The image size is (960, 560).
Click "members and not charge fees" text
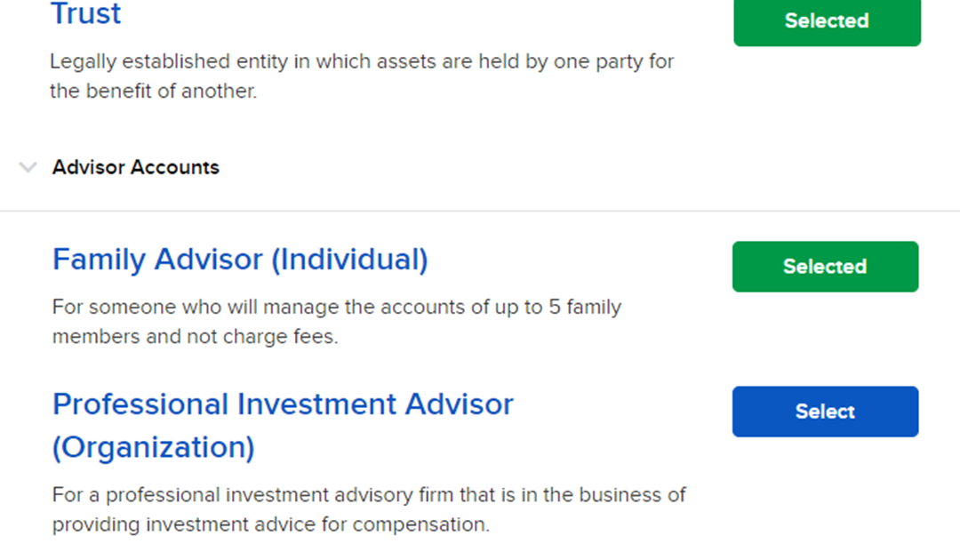click(196, 338)
